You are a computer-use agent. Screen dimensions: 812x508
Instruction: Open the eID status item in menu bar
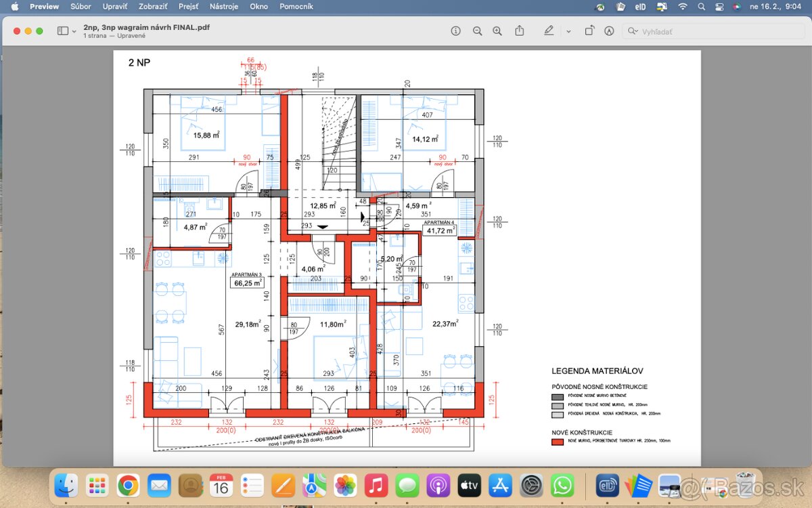[x=640, y=7]
